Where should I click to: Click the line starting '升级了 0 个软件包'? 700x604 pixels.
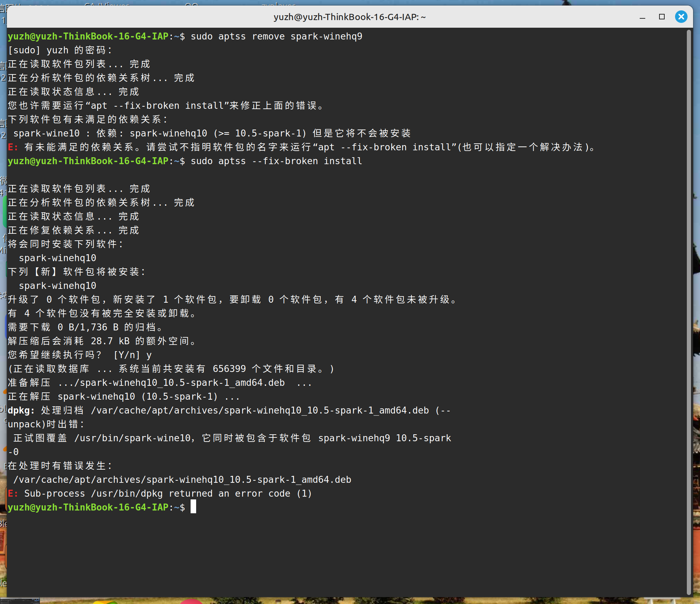[x=232, y=300]
